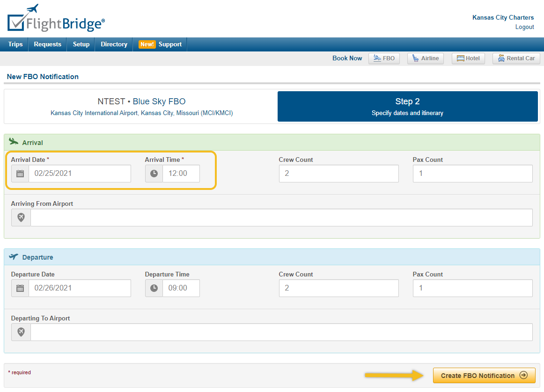The height and width of the screenshot is (392, 544).
Task: Open the Directory section
Action: [113, 44]
